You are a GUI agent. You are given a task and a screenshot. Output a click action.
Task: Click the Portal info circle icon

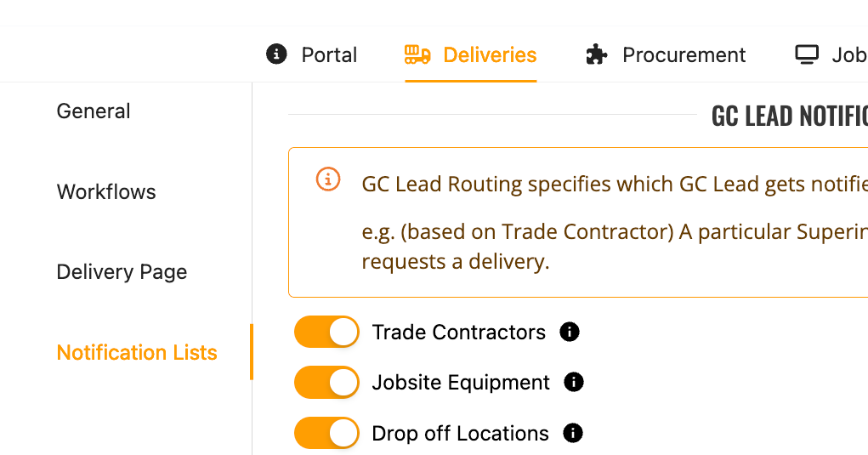[x=276, y=54]
